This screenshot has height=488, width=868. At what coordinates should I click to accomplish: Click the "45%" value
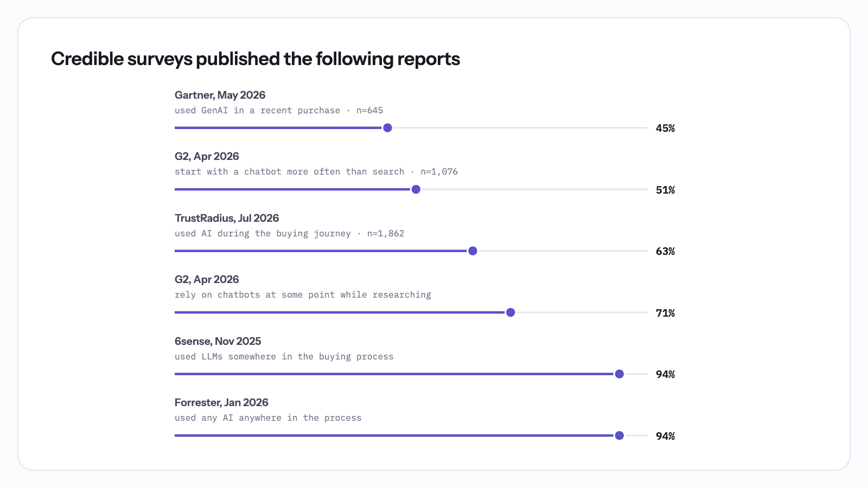coord(666,129)
